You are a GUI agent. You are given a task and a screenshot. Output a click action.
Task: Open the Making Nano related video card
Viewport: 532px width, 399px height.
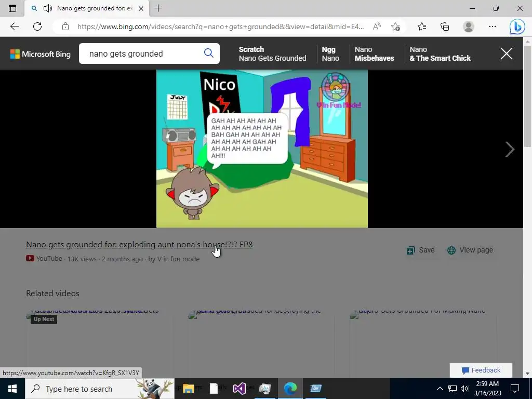(423, 343)
